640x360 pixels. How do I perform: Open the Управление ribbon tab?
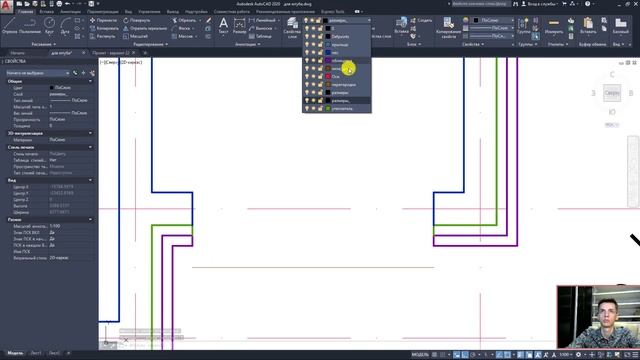click(x=149, y=12)
